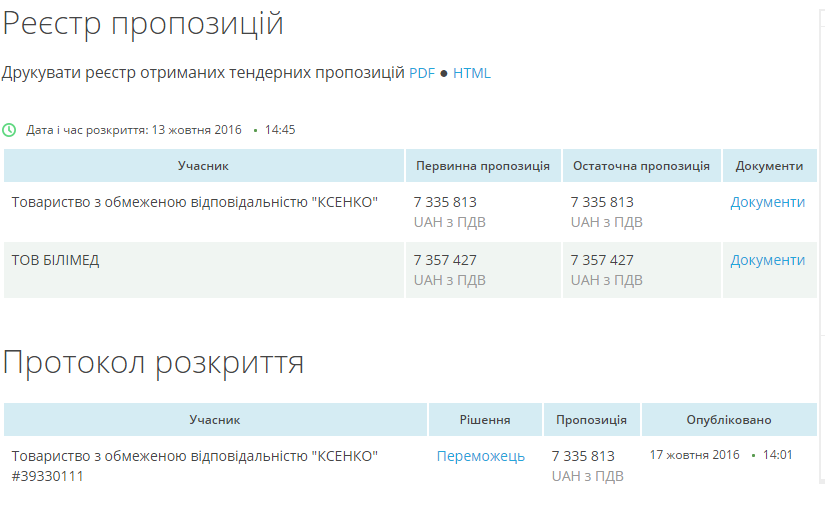The width and height of the screenshot is (825, 532).
Task: Select ТОВ БІЛІМЕД participant name
Action: [55, 260]
